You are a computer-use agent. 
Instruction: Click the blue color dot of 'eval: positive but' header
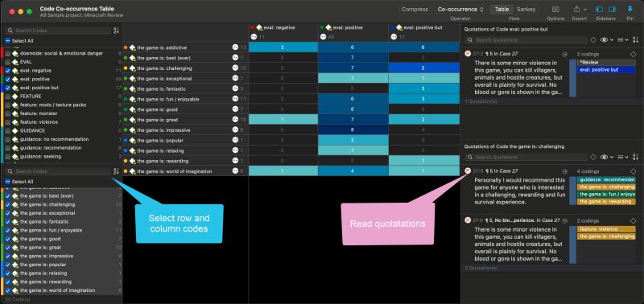click(393, 28)
